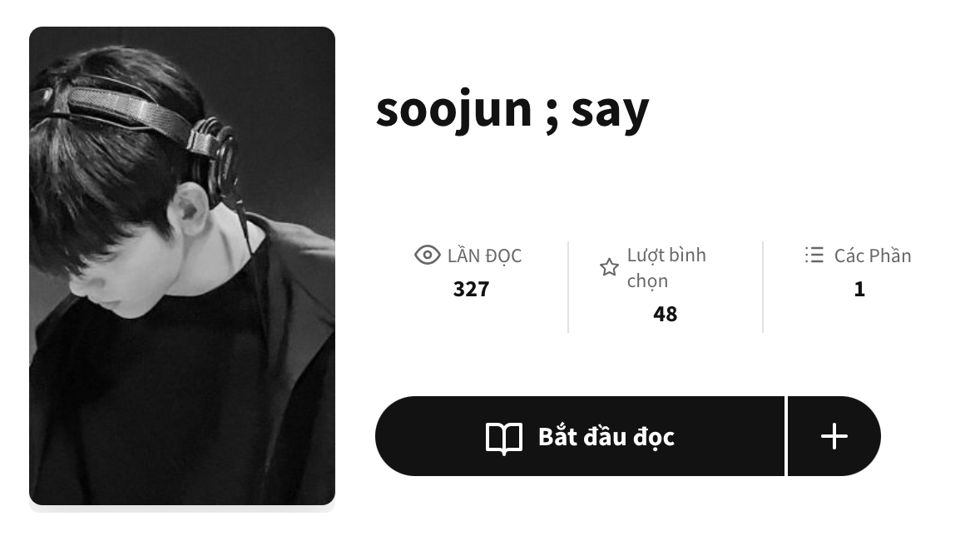
Task: Click the LẦN ĐỌC label
Action: coord(484,256)
